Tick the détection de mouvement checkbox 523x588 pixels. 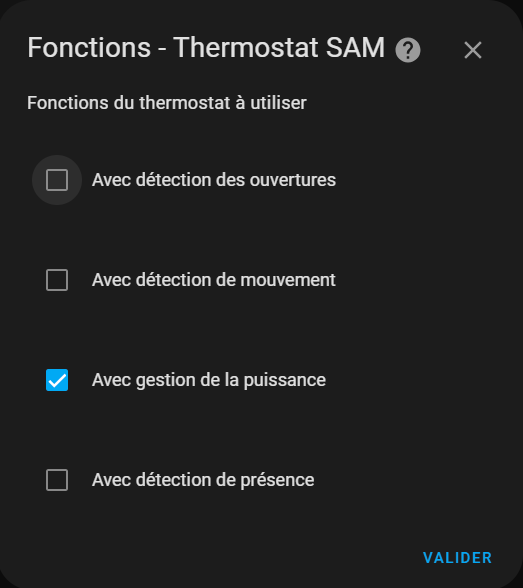click(57, 280)
